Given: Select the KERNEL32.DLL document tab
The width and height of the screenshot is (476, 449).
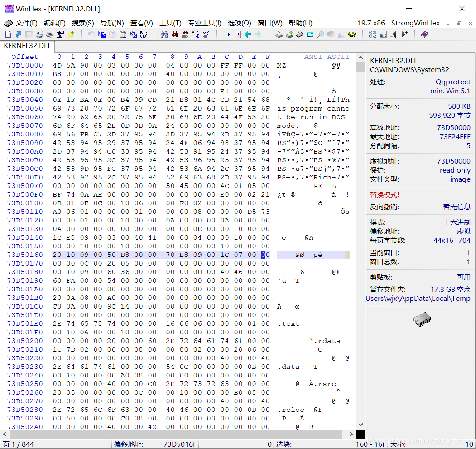Looking at the screenshot, I should point(27,46).
